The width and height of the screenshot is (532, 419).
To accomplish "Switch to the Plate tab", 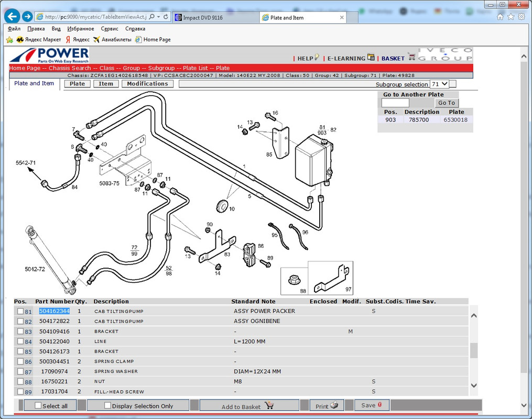I will (78, 84).
